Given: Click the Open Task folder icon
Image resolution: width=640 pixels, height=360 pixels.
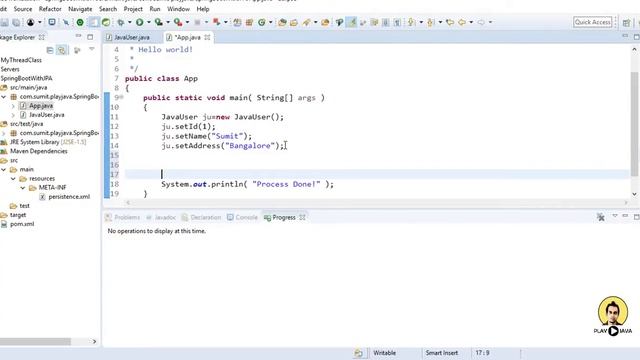Looking at the screenshot, I should tap(293, 22).
